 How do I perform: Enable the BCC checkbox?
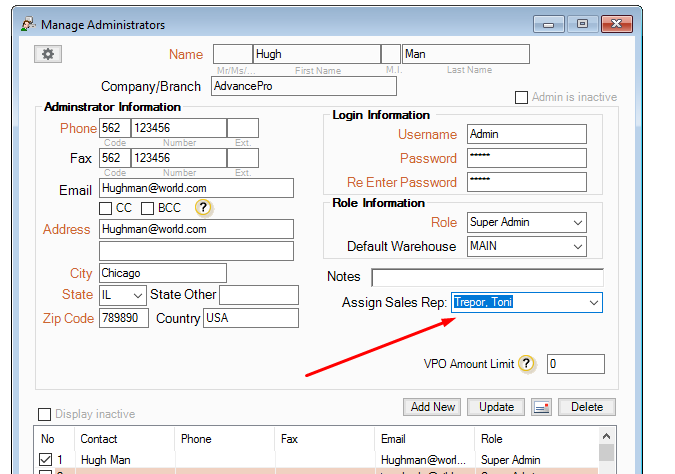(x=147, y=208)
